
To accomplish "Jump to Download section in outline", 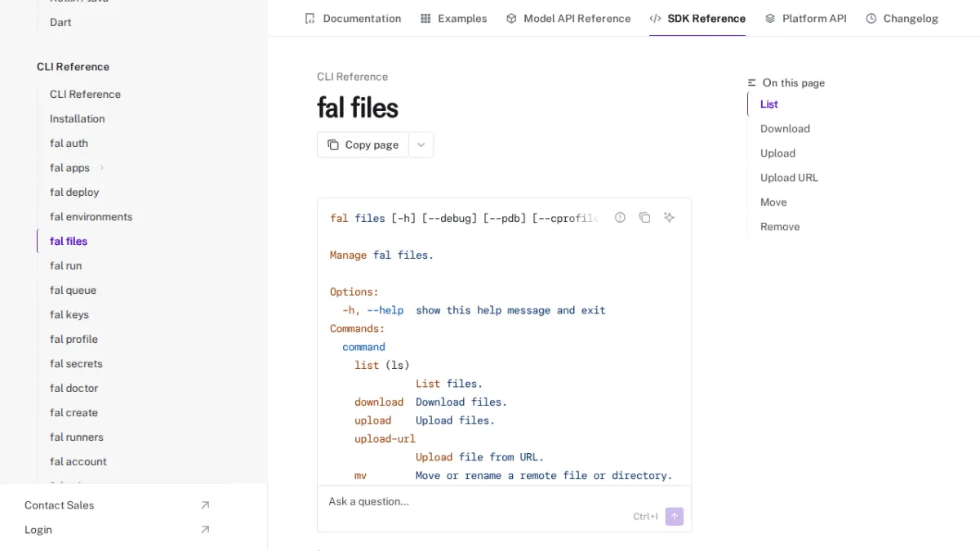I will pos(785,128).
